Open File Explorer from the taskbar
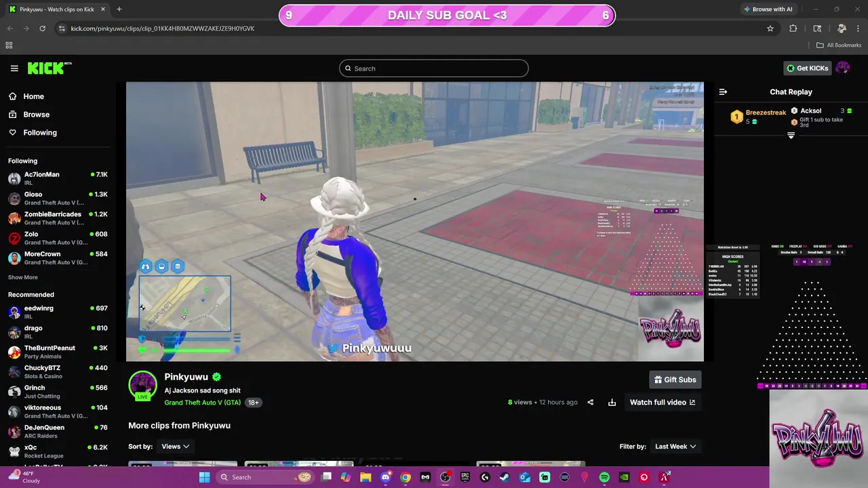This screenshot has width=868, height=488. 366,477
